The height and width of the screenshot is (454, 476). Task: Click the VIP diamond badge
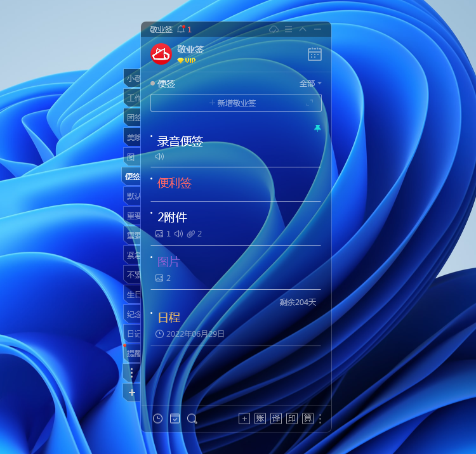coord(187,60)
